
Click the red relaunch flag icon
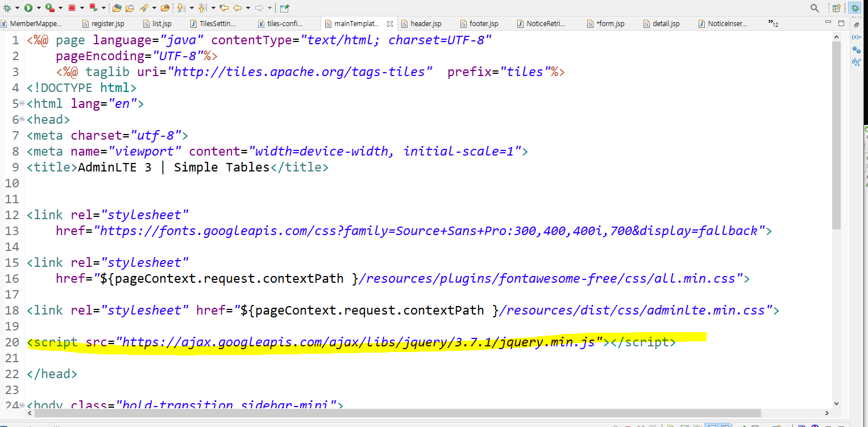pyautogui.click(x=93, y=8)
